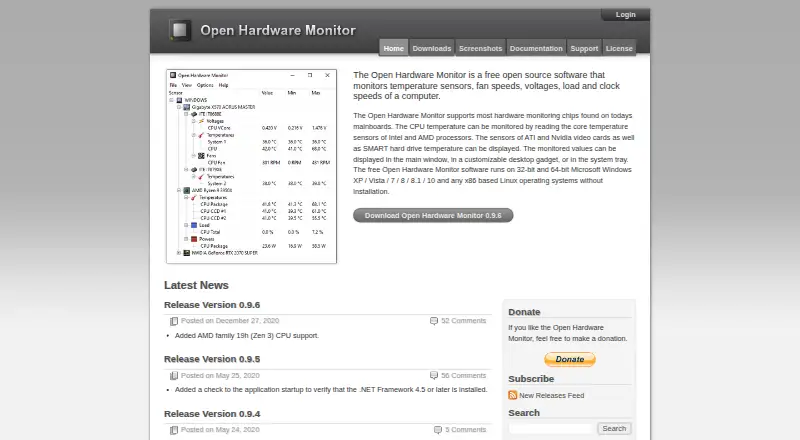
Task: Open the Release Version 0.9.6 post
Action: tap(212, 305)
